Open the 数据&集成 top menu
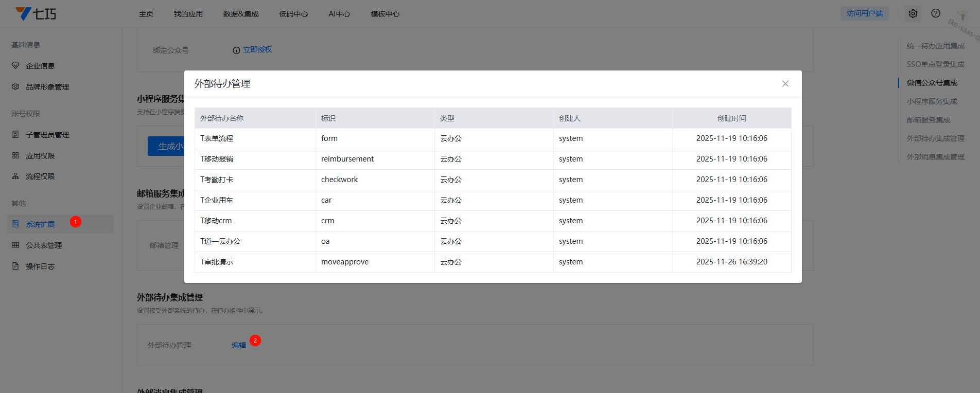 coord(240,14)
